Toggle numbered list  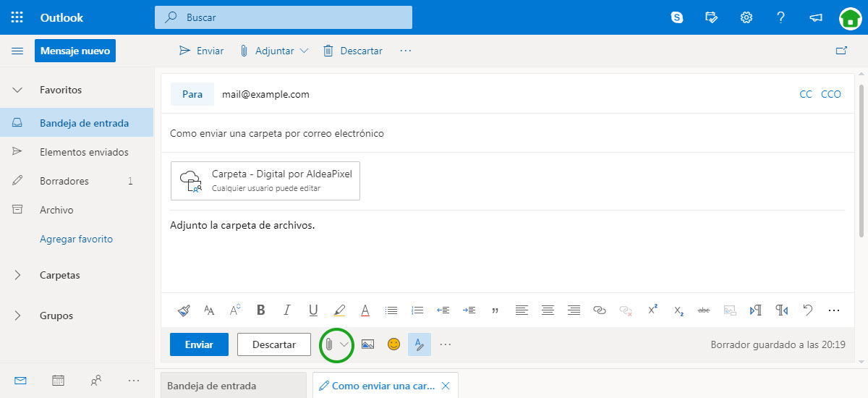[417, 310]
